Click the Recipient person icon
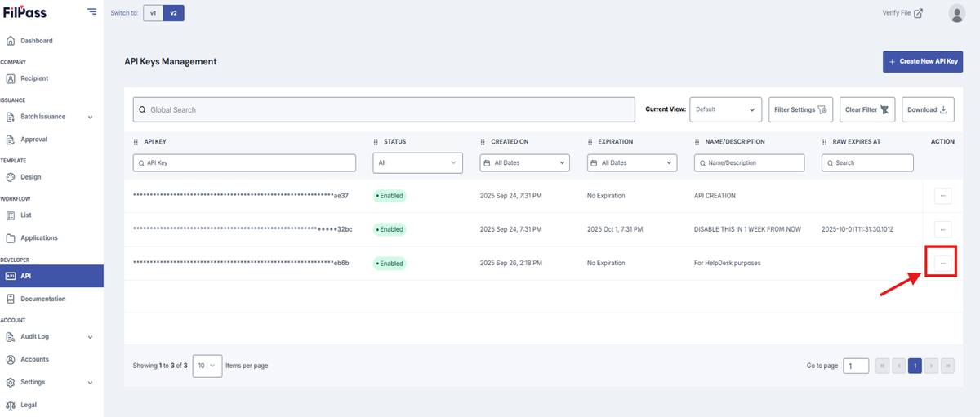This screenshot has width=980, height=417. [x=11, y=78]
